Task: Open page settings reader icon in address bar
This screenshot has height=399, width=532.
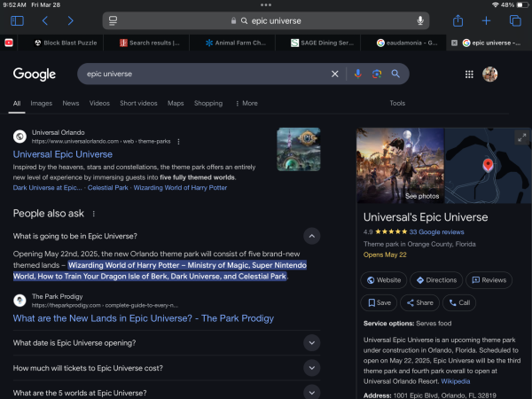Action: pos(113,20)
